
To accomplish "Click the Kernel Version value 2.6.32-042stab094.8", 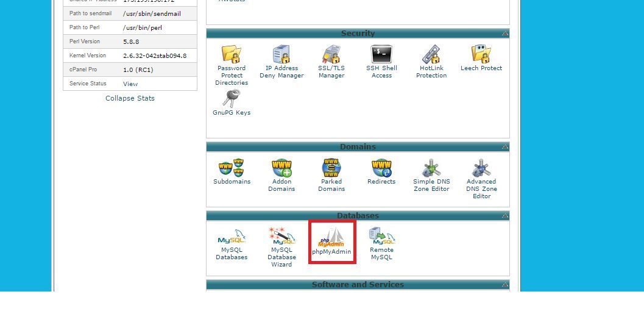I will click(x=155, y=56).
